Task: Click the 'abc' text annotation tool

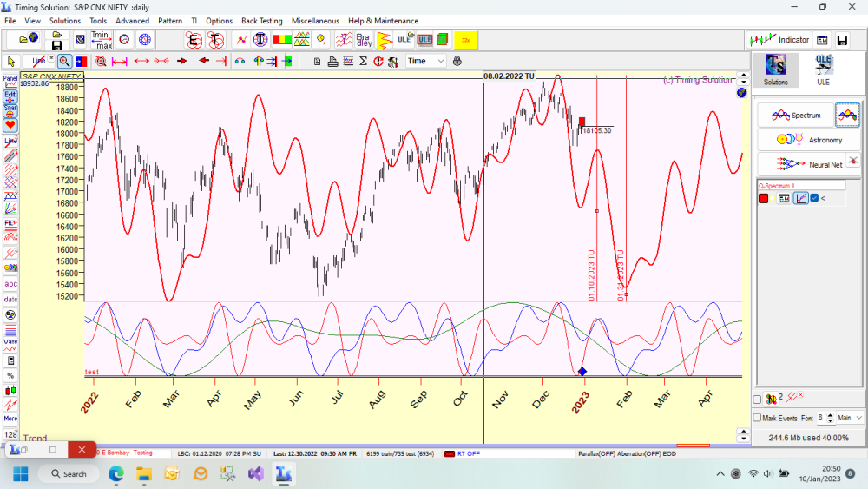Action: tap(10, 283)
